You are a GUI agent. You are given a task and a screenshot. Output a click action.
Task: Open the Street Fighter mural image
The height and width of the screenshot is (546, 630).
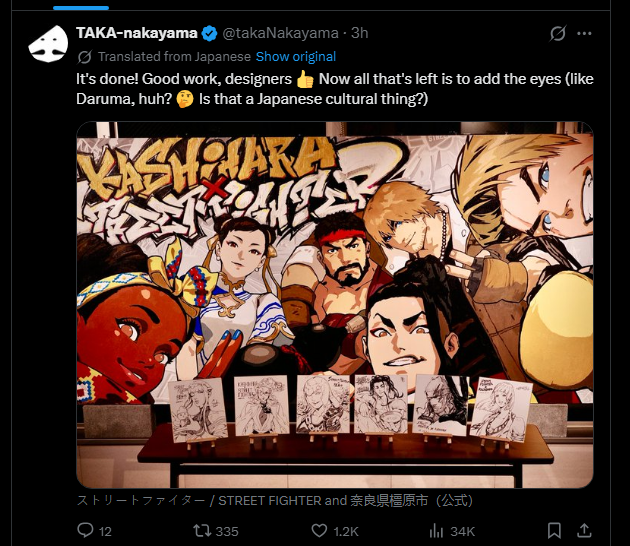335,305
